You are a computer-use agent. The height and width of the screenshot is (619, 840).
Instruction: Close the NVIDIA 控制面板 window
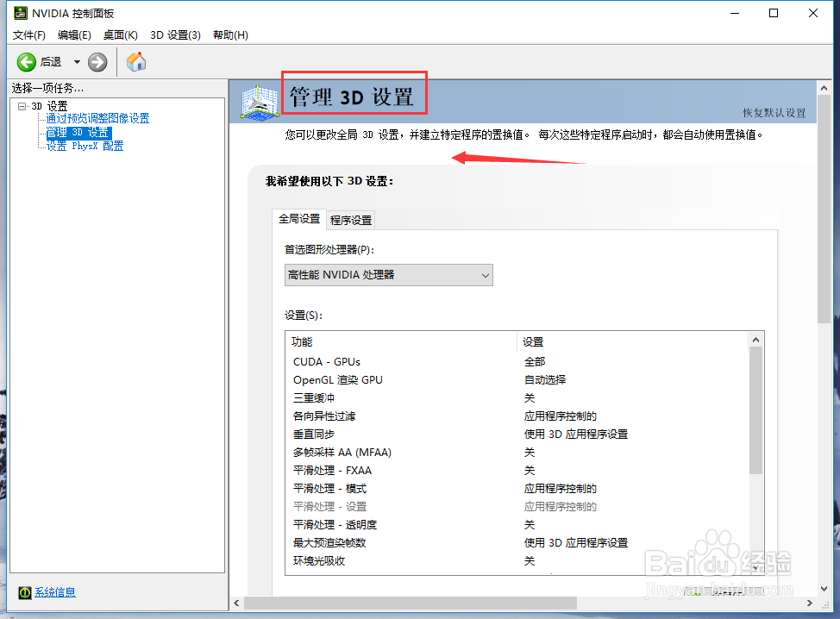point(813,13)
